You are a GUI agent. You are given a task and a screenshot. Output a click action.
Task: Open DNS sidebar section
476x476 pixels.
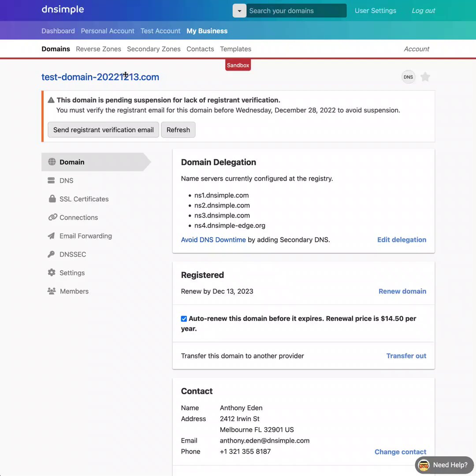tap(66, 181)
